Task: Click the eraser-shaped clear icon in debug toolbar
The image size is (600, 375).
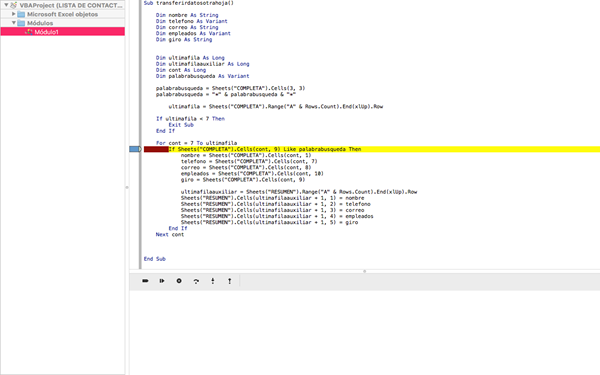Action: 145,281
